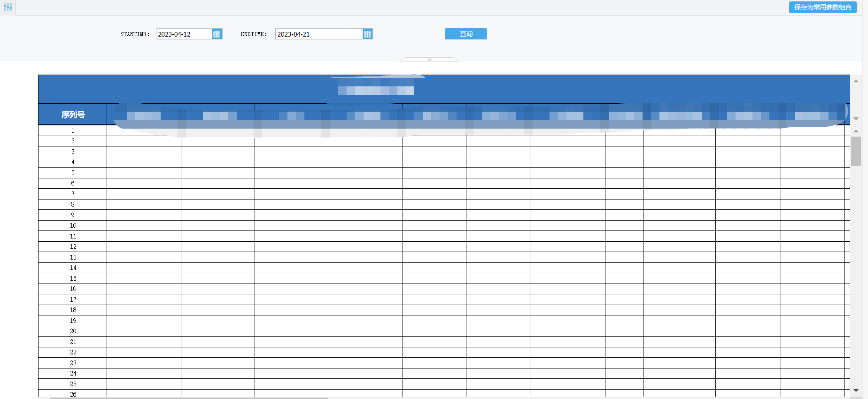Select sequence number 12 cell
Screen dimensions: 868x399
tap(73, 246)
